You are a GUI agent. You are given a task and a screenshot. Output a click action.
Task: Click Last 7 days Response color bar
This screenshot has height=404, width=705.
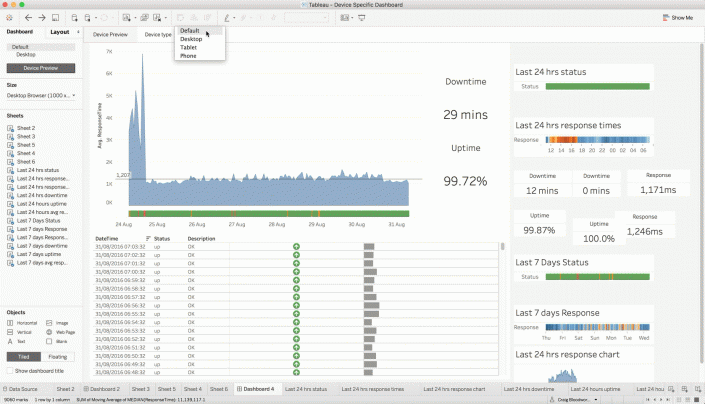pos(598,327)
